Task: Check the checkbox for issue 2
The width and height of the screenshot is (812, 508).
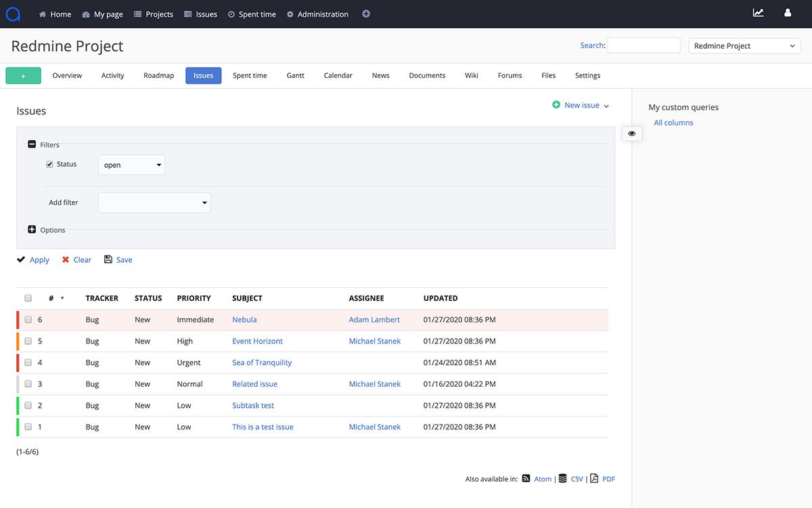Action: [x=28, y=406]
